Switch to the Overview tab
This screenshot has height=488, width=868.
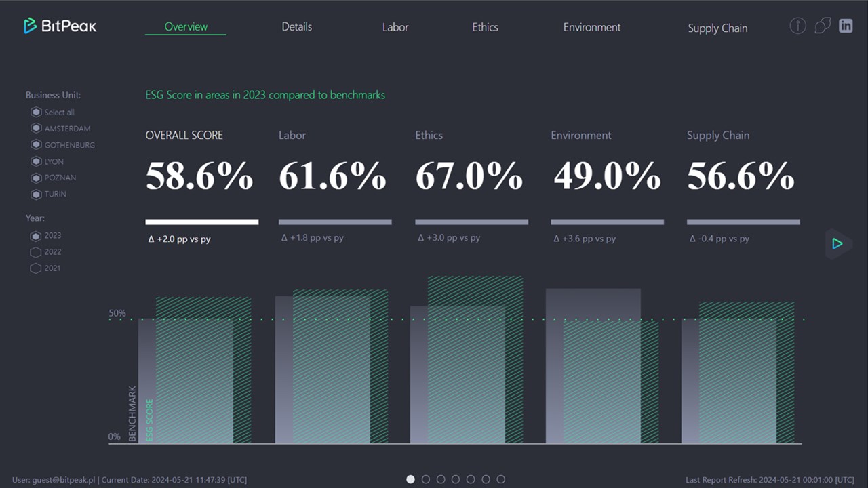click(186, 27)
